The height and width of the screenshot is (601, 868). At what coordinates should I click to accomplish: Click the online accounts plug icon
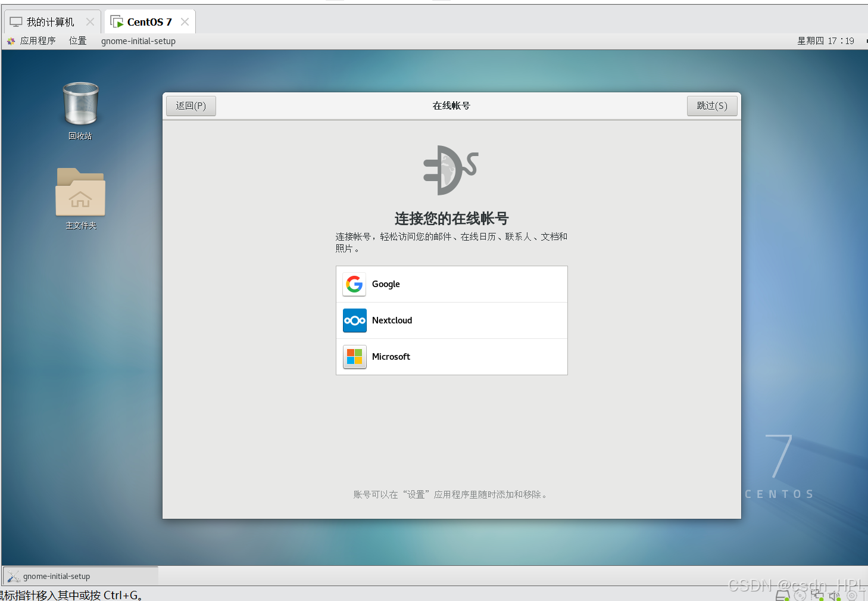pyautogui.click(x=451, y=170)
